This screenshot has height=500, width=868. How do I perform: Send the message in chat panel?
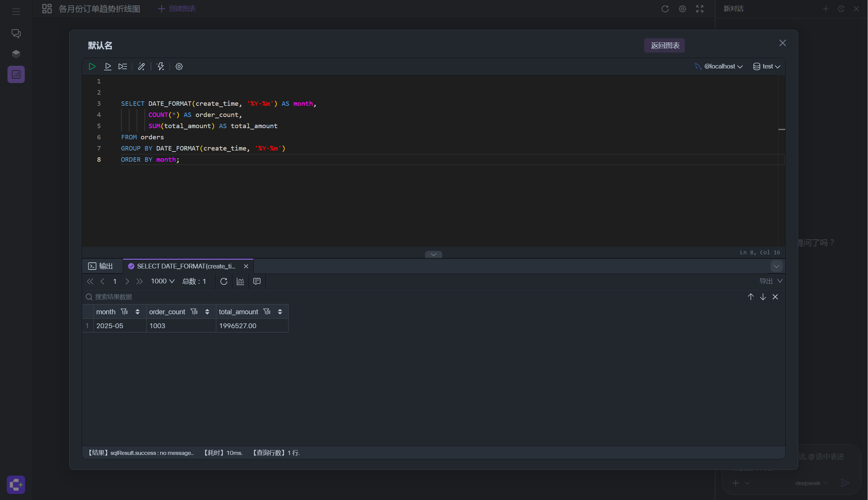tap(845, 483)
